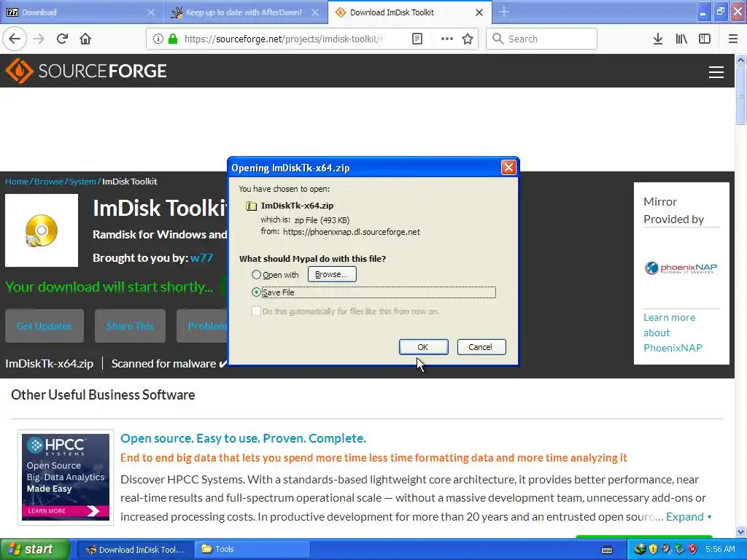Click the red shield tray icon
The image size is (747, 560).
pos(693,549)
